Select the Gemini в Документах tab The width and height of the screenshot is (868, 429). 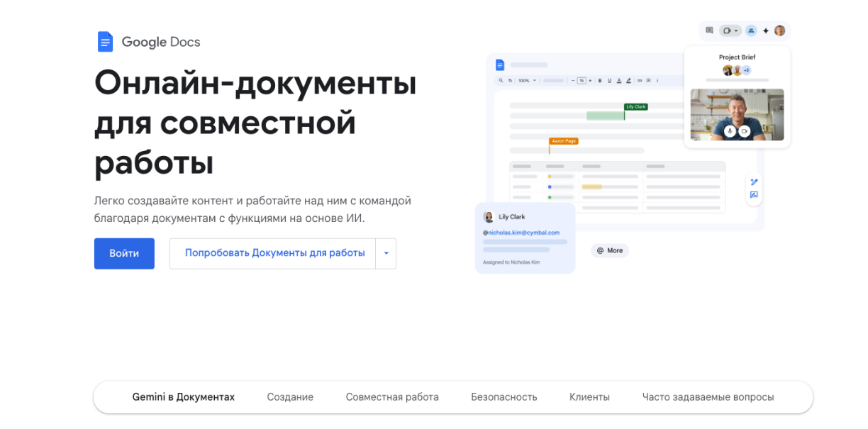[183, 397]
